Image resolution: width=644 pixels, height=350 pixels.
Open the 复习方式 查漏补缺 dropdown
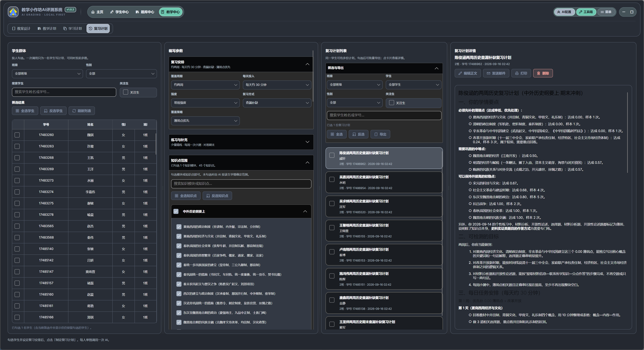[x=277, y=103]
